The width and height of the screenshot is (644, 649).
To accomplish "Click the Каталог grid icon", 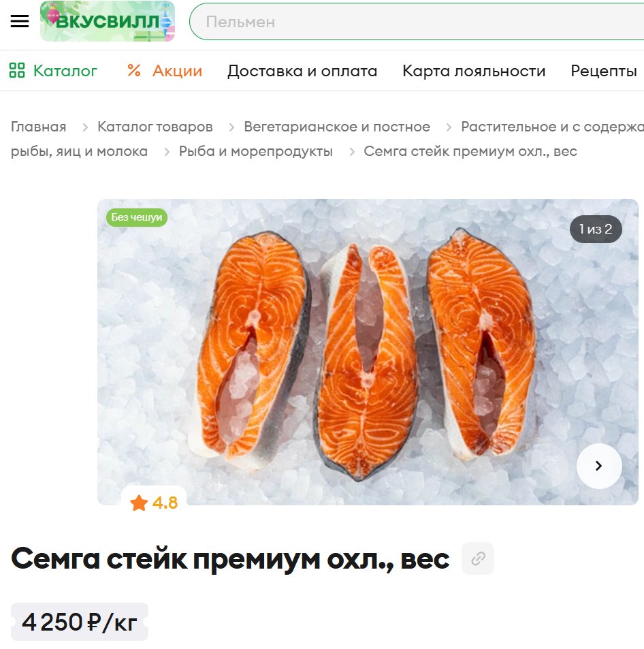I will click(17, 70).
